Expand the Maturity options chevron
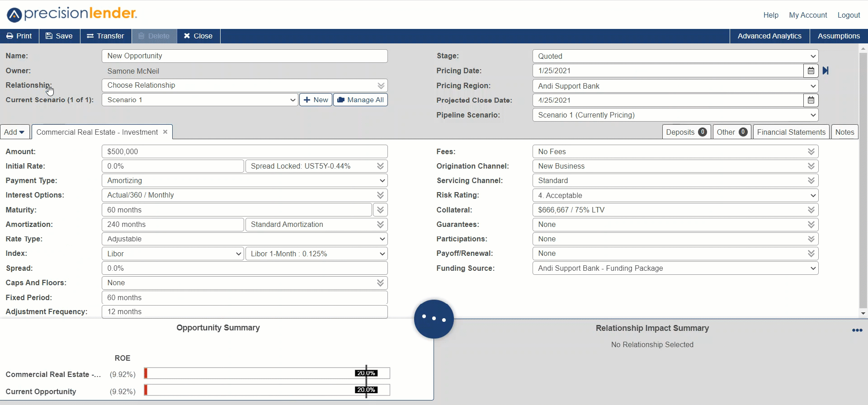Viewport: 868px width, 405px height. [x=381, y=210]
